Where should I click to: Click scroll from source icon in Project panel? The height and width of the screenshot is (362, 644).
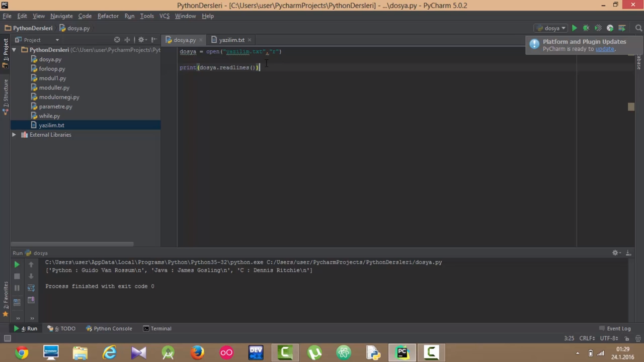[117, 40]
